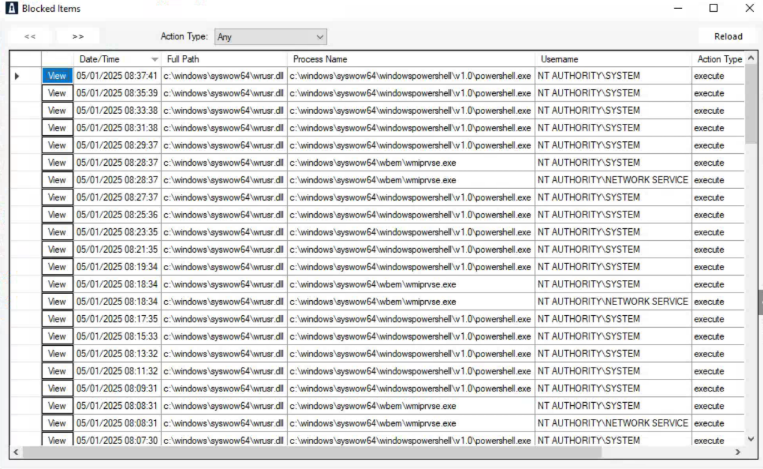View the 08:35:39 blocked entry
Image resolution: width=763 pixels, height=469 pixels.
coord(57,93)
